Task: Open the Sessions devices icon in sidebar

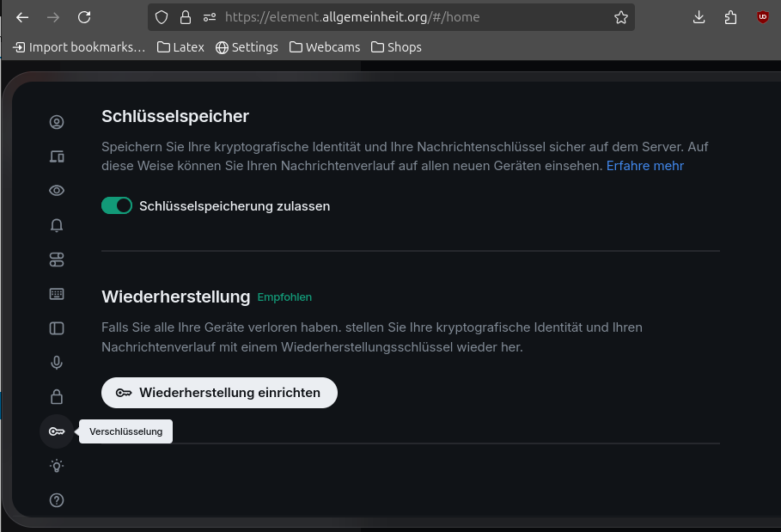Action: click(57, 156)
